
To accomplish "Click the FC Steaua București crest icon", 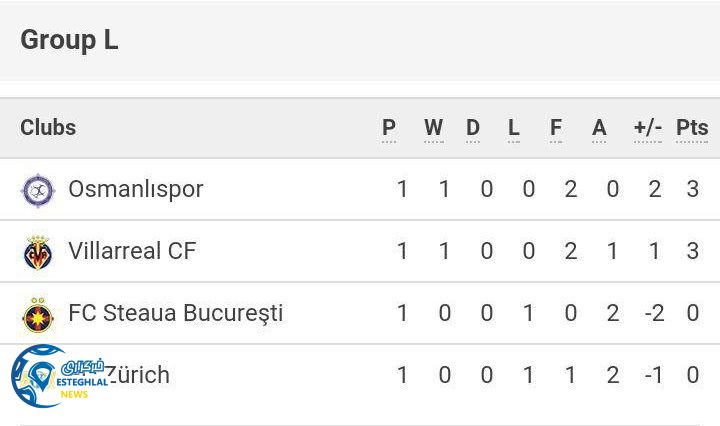I will 38,314.
